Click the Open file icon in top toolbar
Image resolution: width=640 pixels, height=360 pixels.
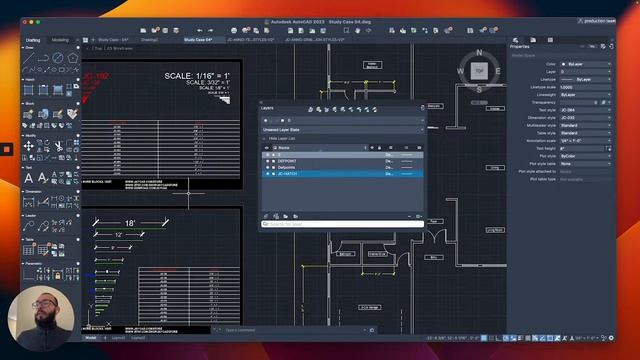(143, 31)
